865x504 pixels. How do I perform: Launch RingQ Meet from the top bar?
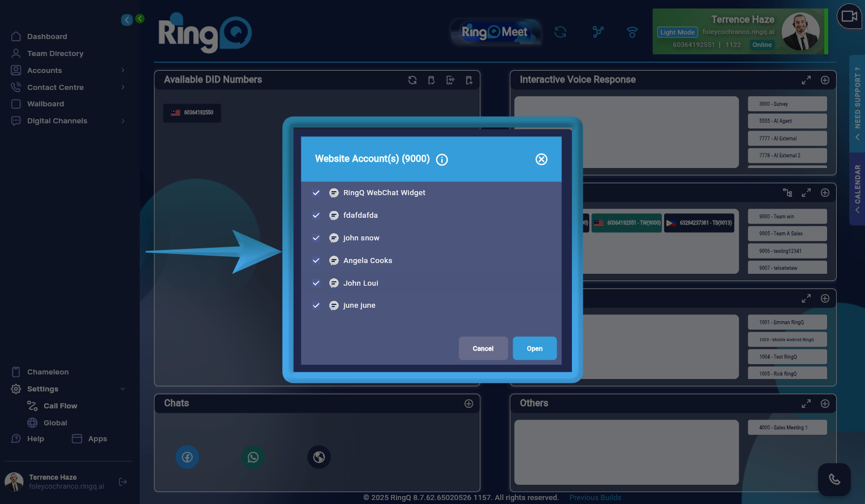coord(496,32)
